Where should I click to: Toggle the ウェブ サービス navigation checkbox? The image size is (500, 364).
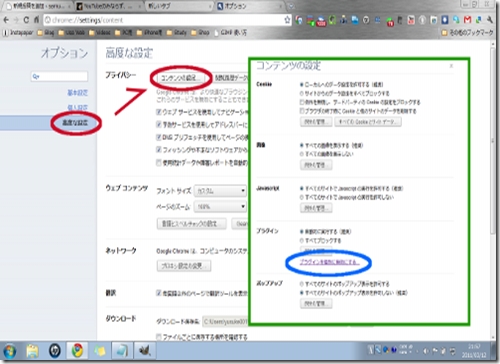click(159, 112)
